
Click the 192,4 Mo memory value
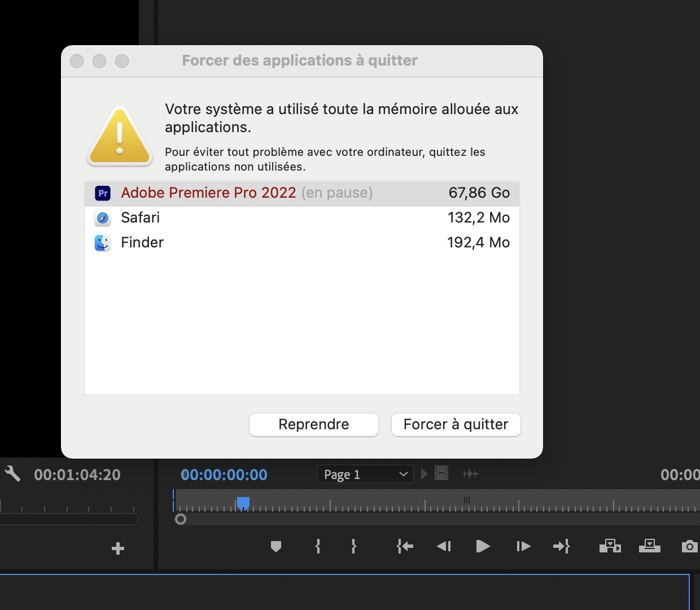coord(479,243)
